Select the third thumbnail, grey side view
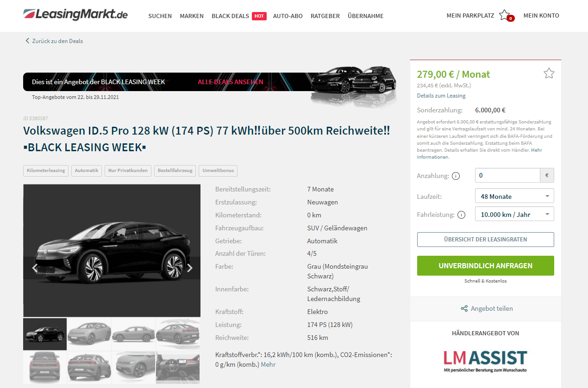 tap(133, 334)
